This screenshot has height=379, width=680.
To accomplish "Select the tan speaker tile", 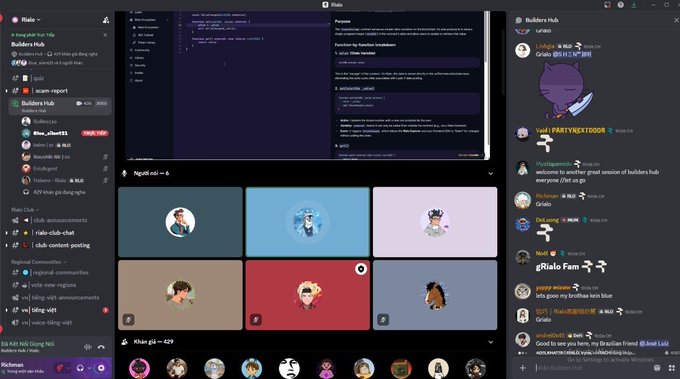I will (x=180, y=295).
